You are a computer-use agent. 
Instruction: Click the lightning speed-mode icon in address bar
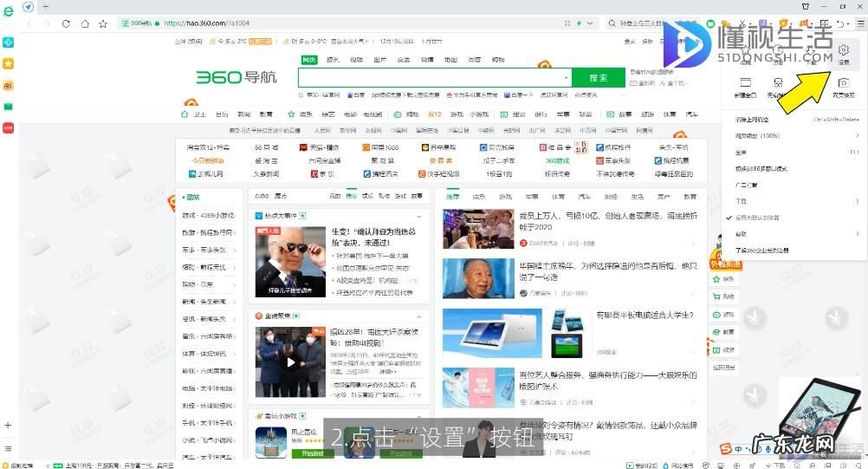point(579,23)
